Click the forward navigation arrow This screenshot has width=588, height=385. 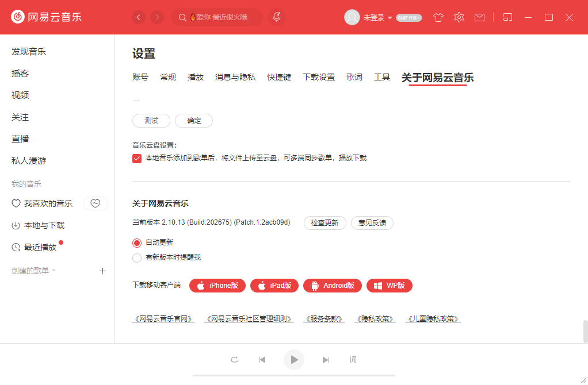pyautogui.click(x=157, y=17)
